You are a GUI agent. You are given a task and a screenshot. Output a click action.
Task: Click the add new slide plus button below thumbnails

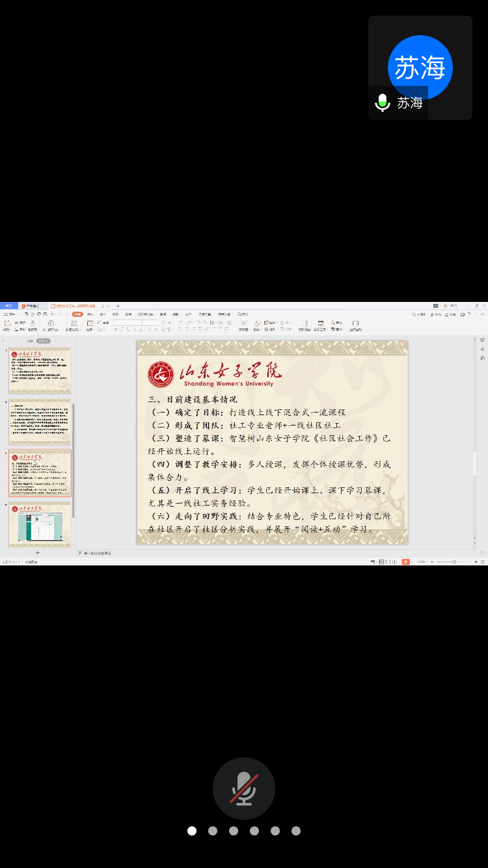tap(37, 552)
